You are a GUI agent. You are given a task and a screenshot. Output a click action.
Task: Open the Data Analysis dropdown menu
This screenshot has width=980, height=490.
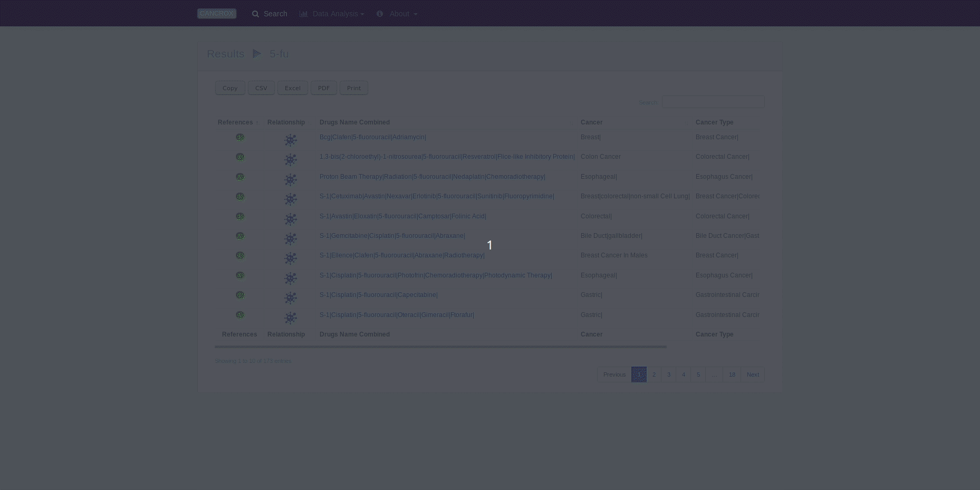[x=332, y=14]
